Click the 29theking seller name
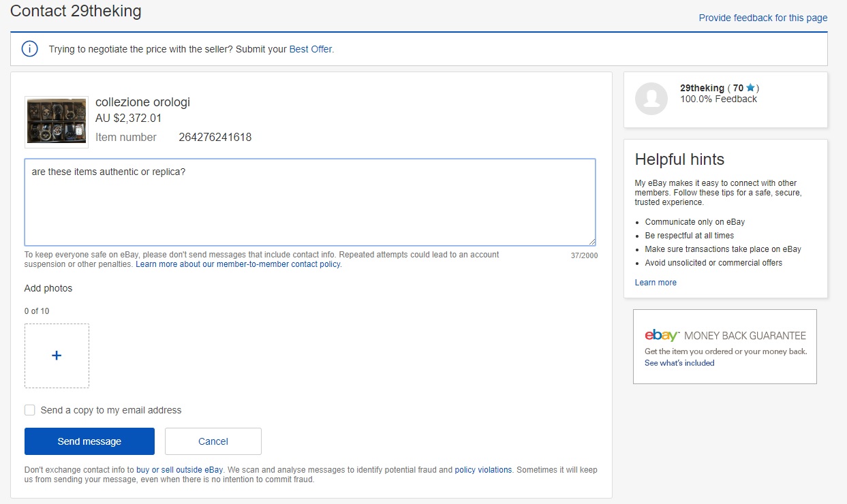The width and height of the screenshot is (847, 504). 702,88
